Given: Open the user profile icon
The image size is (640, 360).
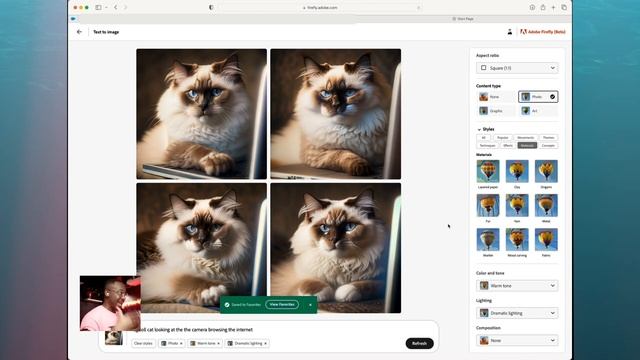Looking at the screenshot, I should point(509,32).
